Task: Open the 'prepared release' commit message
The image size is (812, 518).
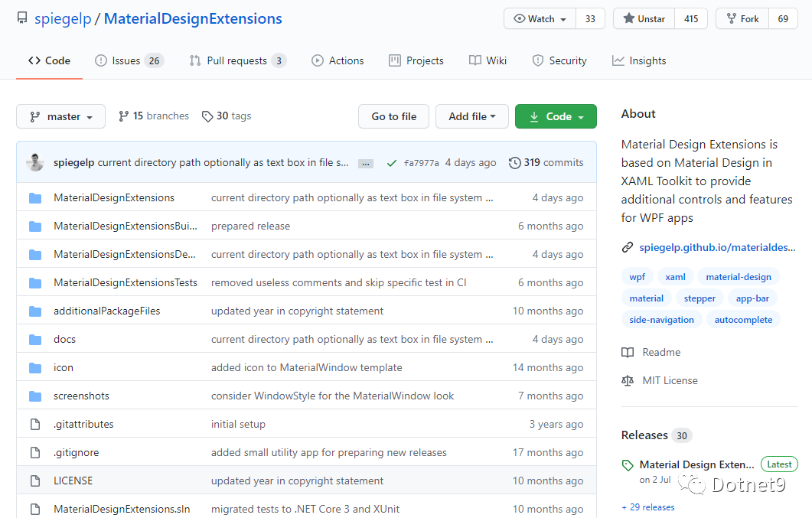Action: click(x=251, y=226)
